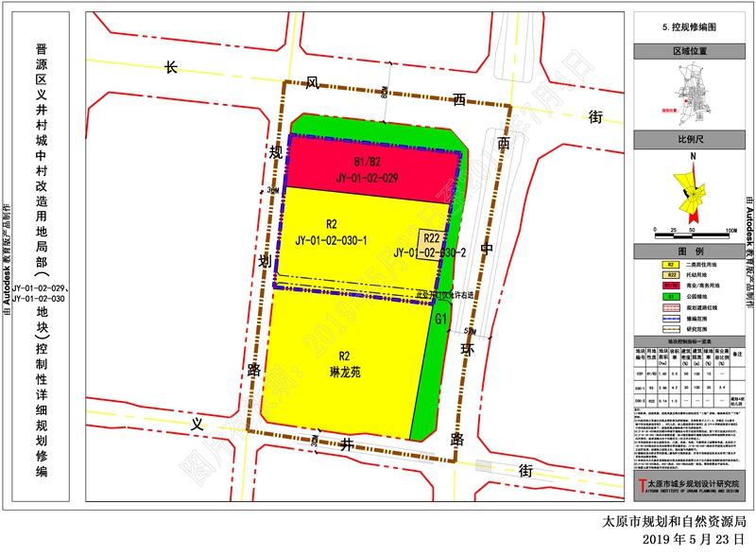Click the 图例 legend header
The image size is (756, 556).
(x=693, y=252)
